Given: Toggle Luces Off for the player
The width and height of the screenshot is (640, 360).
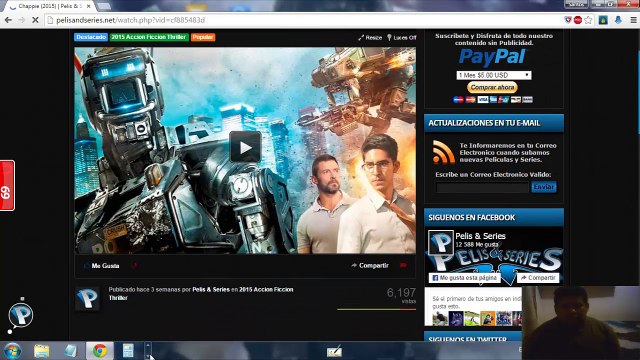Looking at the screenshot, I should [x=402, y=38].
